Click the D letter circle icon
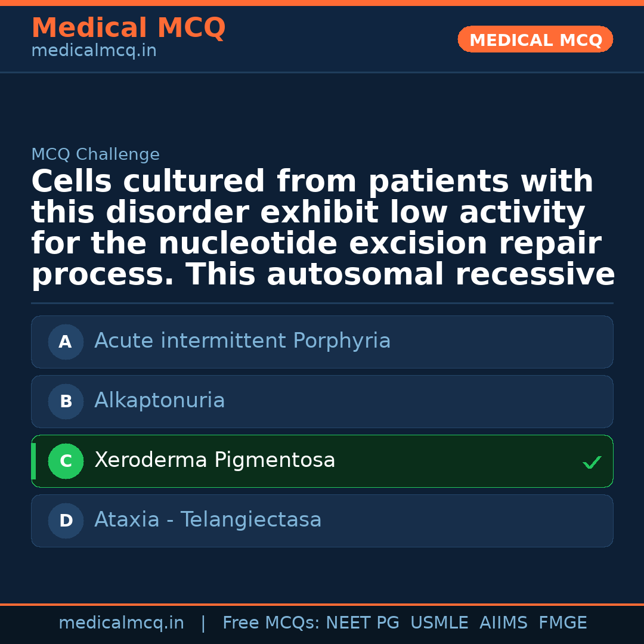The height and width of the screenshot is (644, 644). click(x=66, y=521)
